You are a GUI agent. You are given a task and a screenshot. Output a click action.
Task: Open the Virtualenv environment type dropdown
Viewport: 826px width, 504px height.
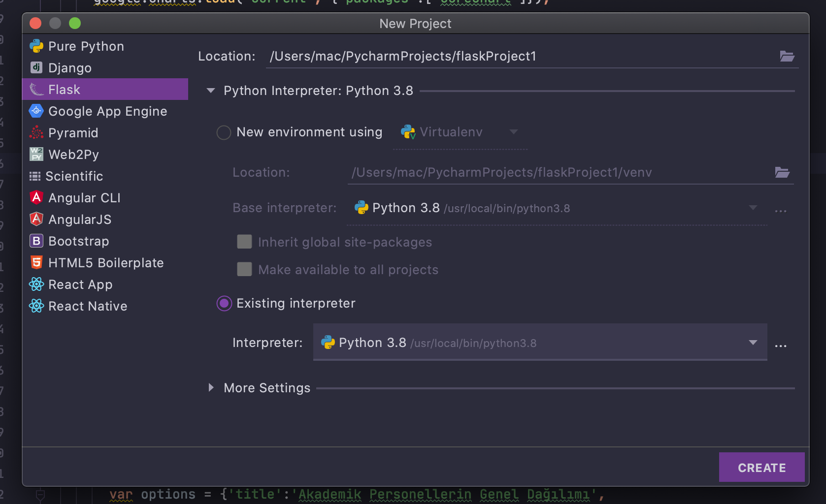(x=514, y=132)
